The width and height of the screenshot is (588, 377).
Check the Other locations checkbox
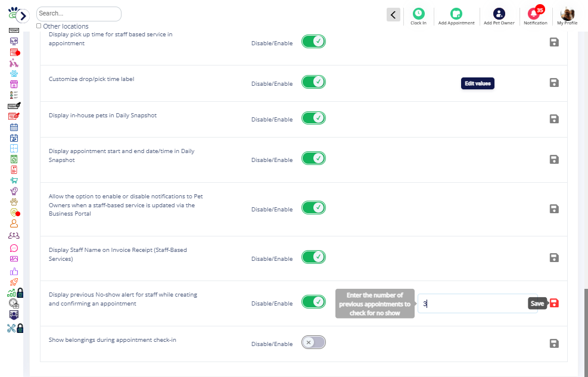pyautogui.click(x=39, y=26)
